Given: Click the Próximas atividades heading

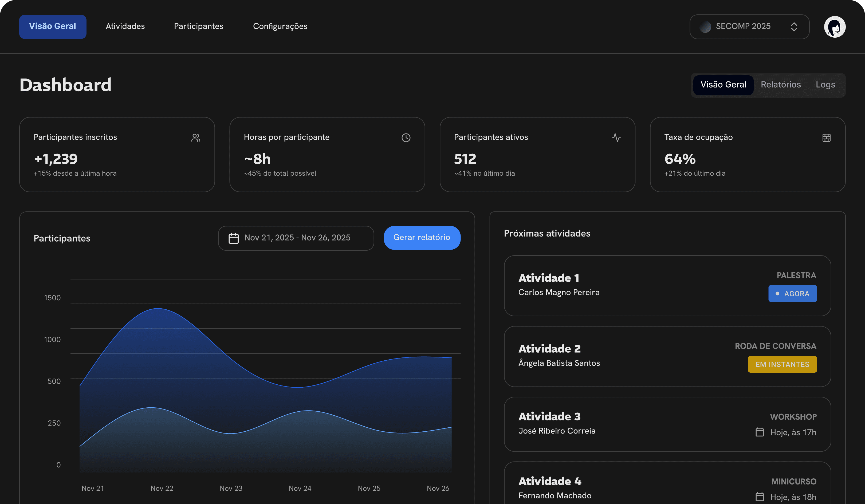Looking at the screenshot, I should tap(547, 234).
